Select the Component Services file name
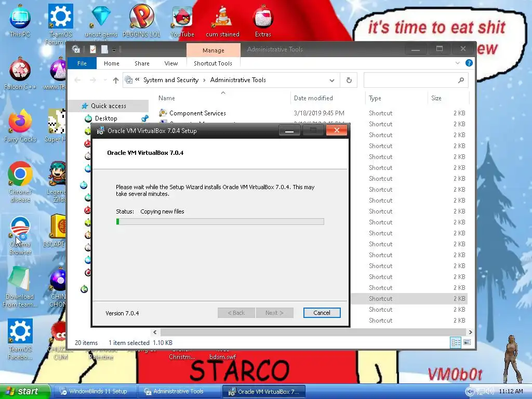The width and height of the screenshot is (532, 399). 197,113
